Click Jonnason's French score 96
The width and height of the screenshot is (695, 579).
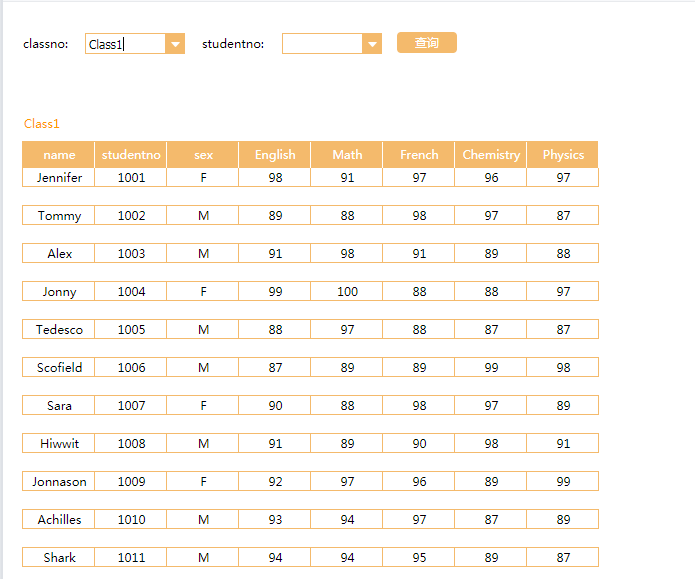coord(419,481)
